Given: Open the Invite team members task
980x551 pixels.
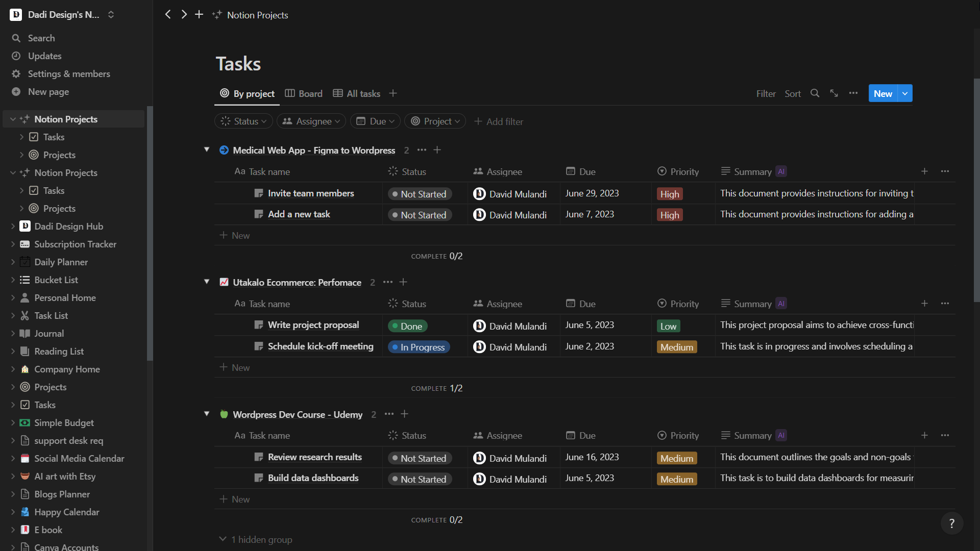Looking at the screenshot, I should (x=311, y=193).
